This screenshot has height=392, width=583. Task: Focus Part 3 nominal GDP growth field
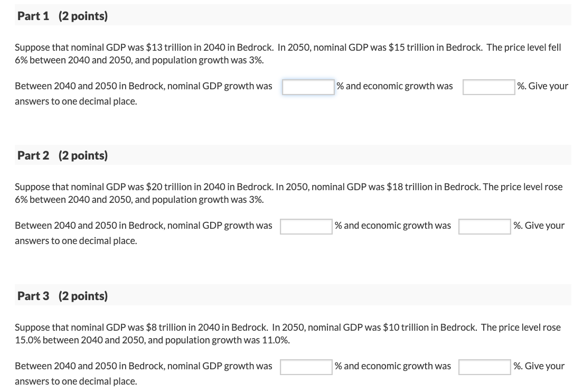306,367
